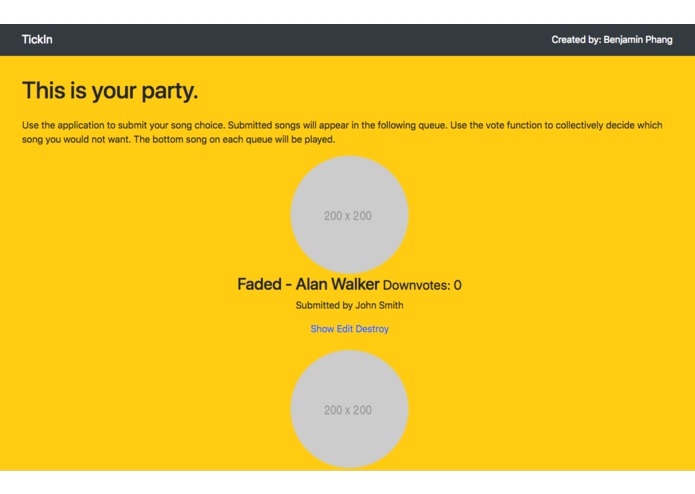Select 'Submitted by John Smith' text

point(349,305)
